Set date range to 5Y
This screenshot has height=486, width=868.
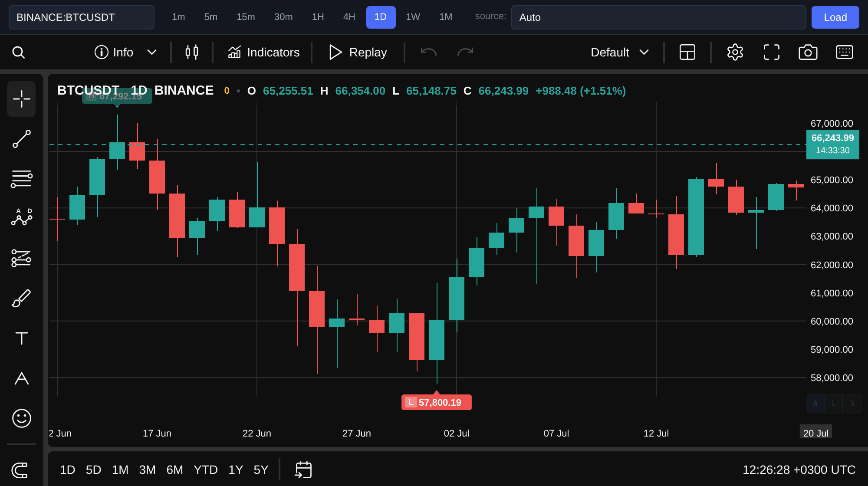(261, 470)
